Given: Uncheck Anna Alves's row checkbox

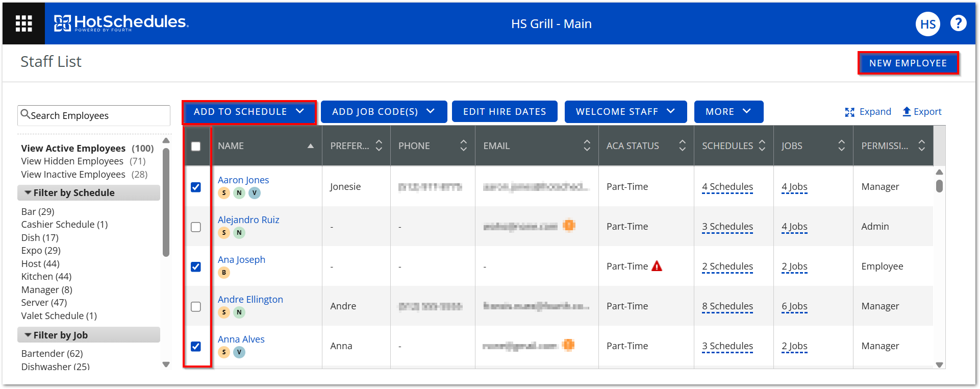Looking at the screenshot, I should point(196,347).
